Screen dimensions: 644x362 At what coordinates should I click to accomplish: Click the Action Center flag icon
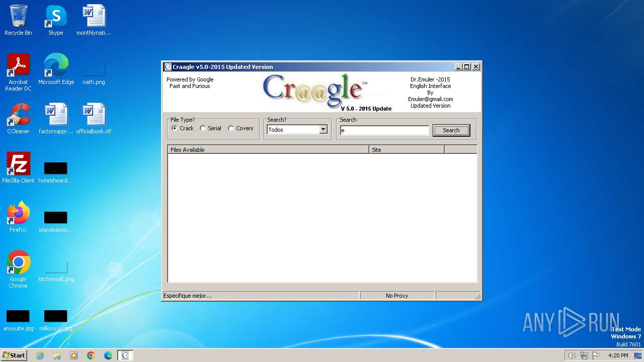point(596,355)
